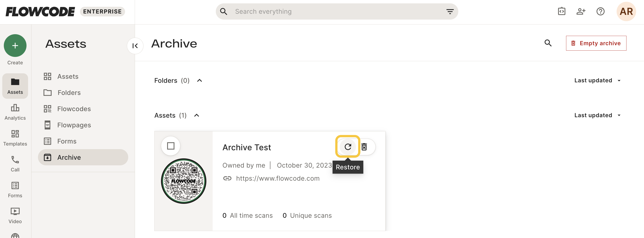Click the link icon beside flowcode URL
Viewport: 644px width, 238px height.
[x=227, y=178]
